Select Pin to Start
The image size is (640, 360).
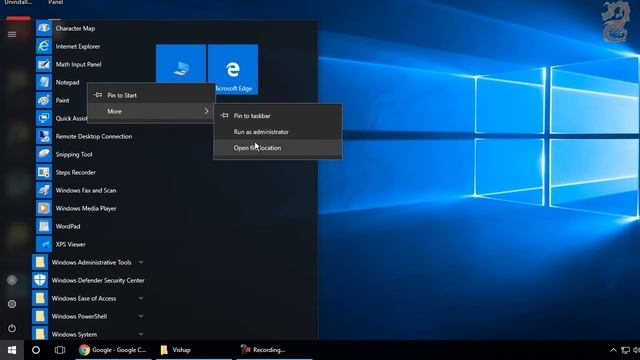(151, 95)
